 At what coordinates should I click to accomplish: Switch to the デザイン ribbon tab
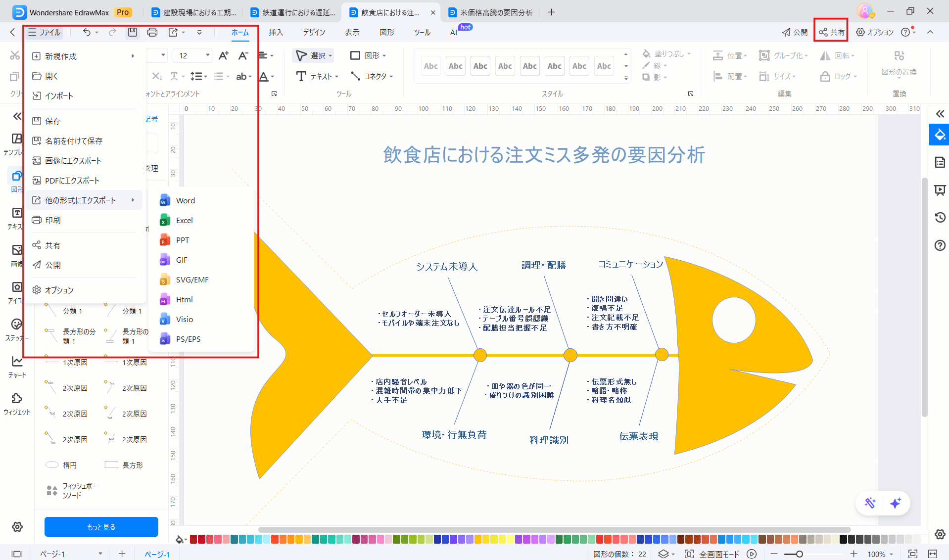314,32
